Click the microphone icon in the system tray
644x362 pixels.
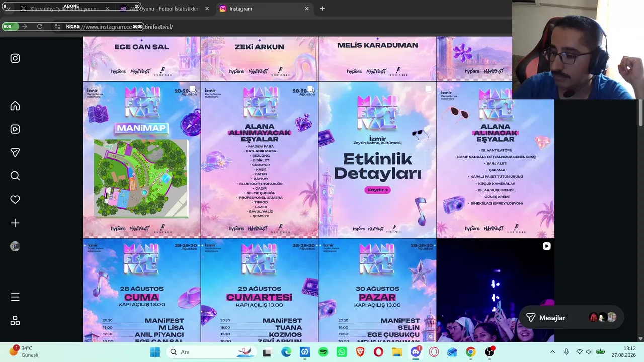tap(566, 352)
